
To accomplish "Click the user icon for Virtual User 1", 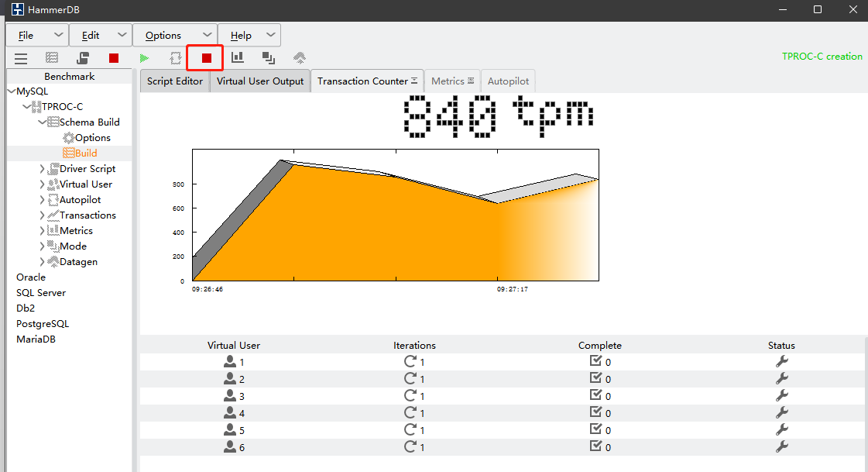I will tap(230, 361).
